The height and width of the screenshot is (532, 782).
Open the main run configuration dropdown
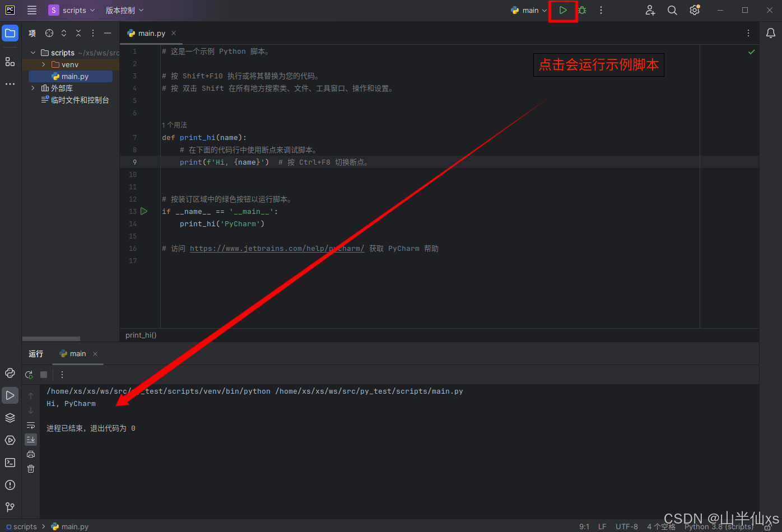click(x=529, y=10)
